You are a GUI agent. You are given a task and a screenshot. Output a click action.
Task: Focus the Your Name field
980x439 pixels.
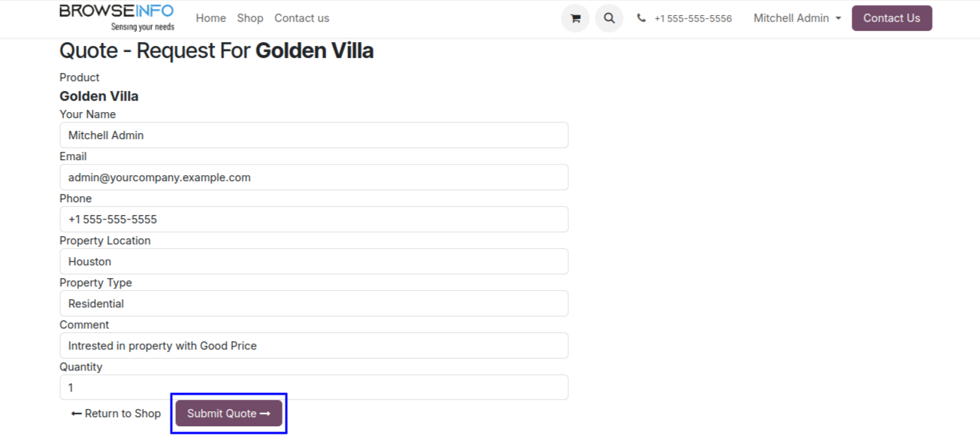coord(313,135)
